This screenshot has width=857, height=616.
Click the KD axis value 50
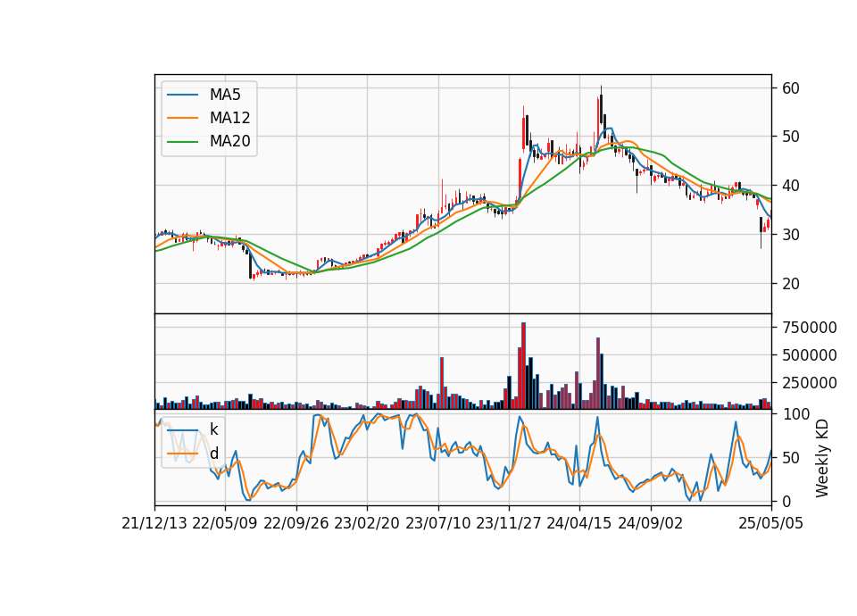coord(791,457)
